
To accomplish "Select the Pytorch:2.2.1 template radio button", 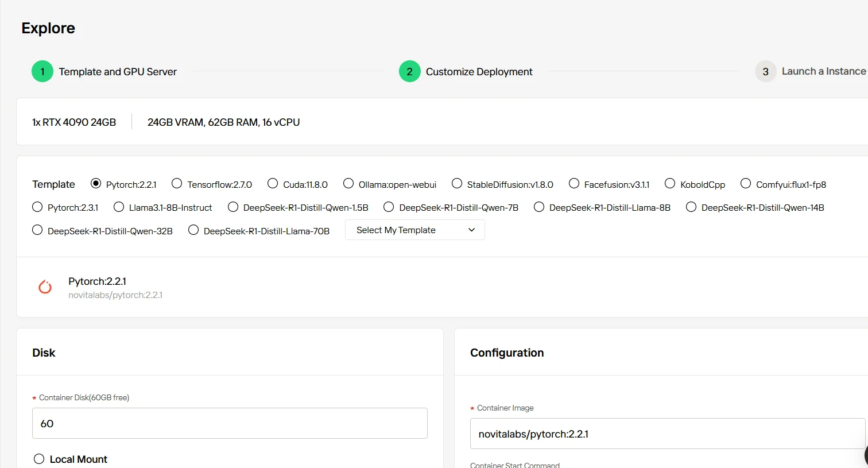I will [x=96, y=184].
